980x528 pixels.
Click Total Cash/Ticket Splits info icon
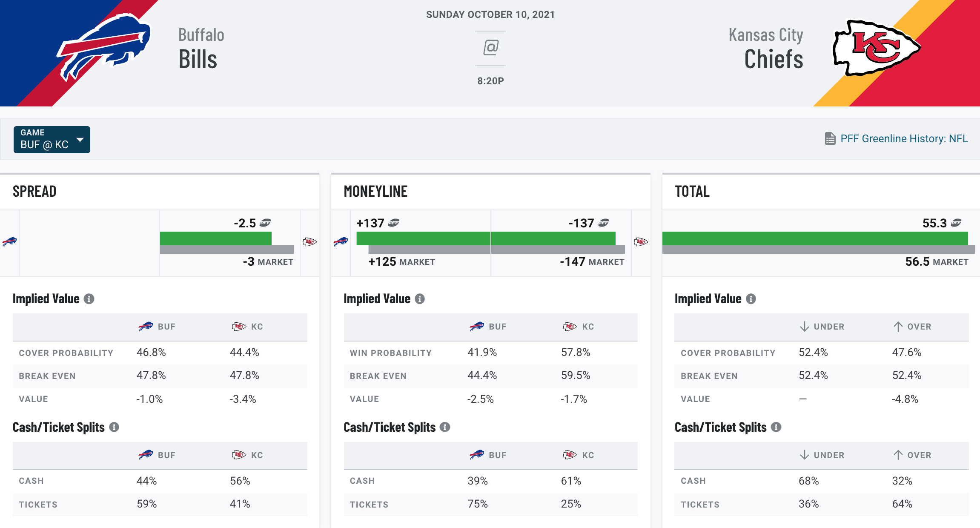tap(776, 427)
